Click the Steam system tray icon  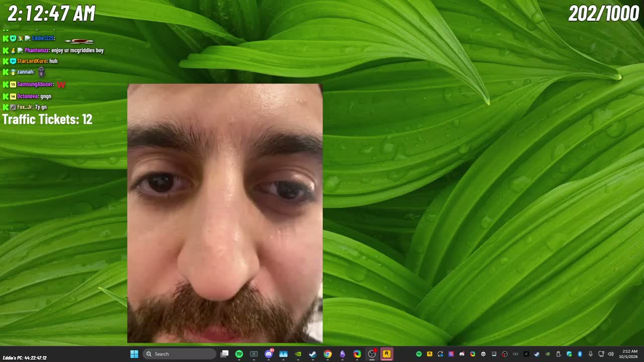pyautogui.click(x=536, y=354)
